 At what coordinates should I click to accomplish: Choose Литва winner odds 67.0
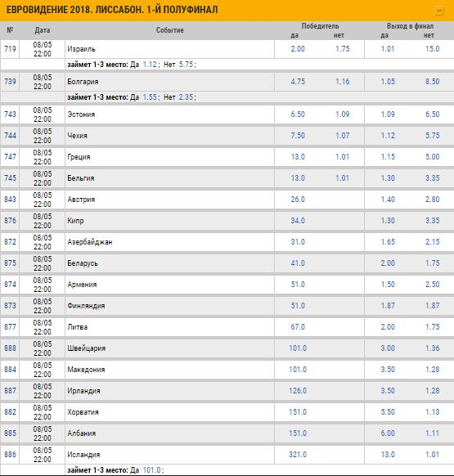pos(298,327)
